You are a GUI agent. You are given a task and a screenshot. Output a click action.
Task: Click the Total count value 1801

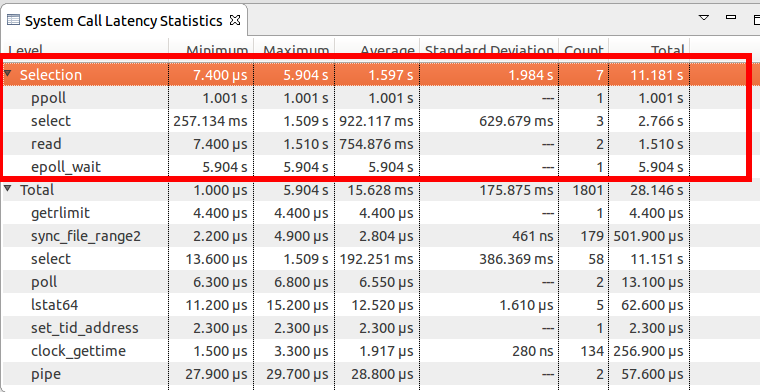click(587, 190)
